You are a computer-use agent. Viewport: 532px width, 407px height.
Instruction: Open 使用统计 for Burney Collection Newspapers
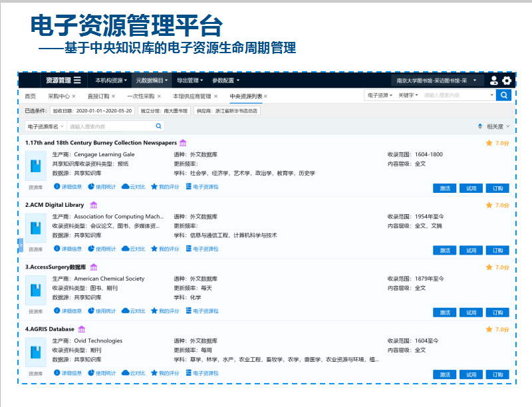point(102,186)
